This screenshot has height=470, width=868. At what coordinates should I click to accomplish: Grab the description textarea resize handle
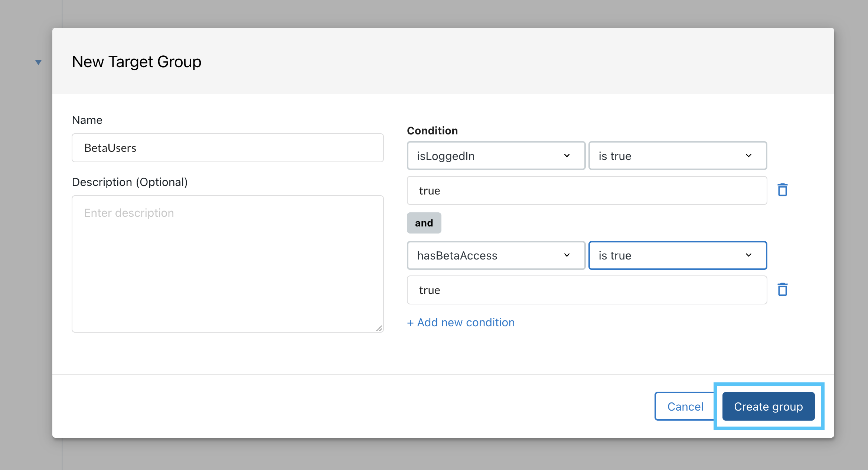pyautogui.click(x=379, y=328)
